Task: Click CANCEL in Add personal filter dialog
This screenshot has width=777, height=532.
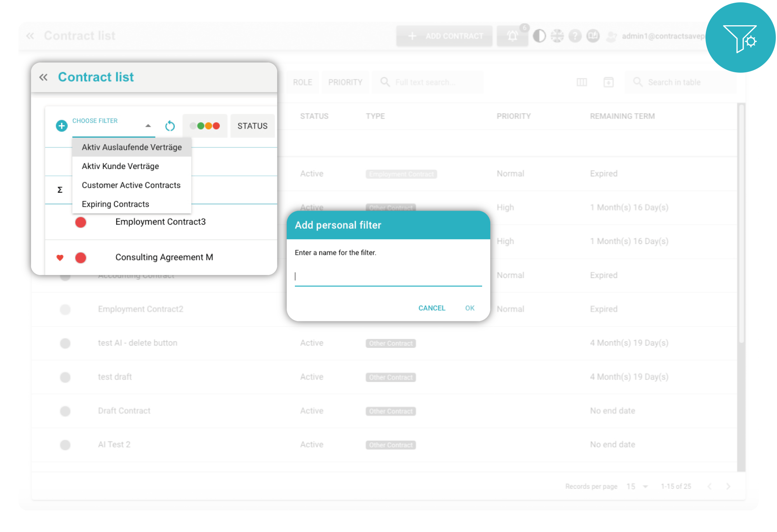Action: tap(432, 308)
